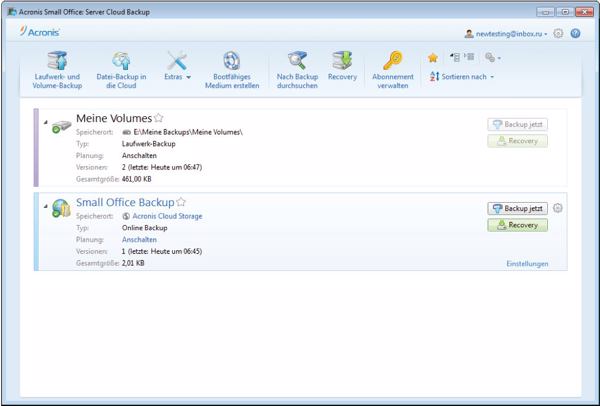Click the expand all backups icon

pos(469,57)
